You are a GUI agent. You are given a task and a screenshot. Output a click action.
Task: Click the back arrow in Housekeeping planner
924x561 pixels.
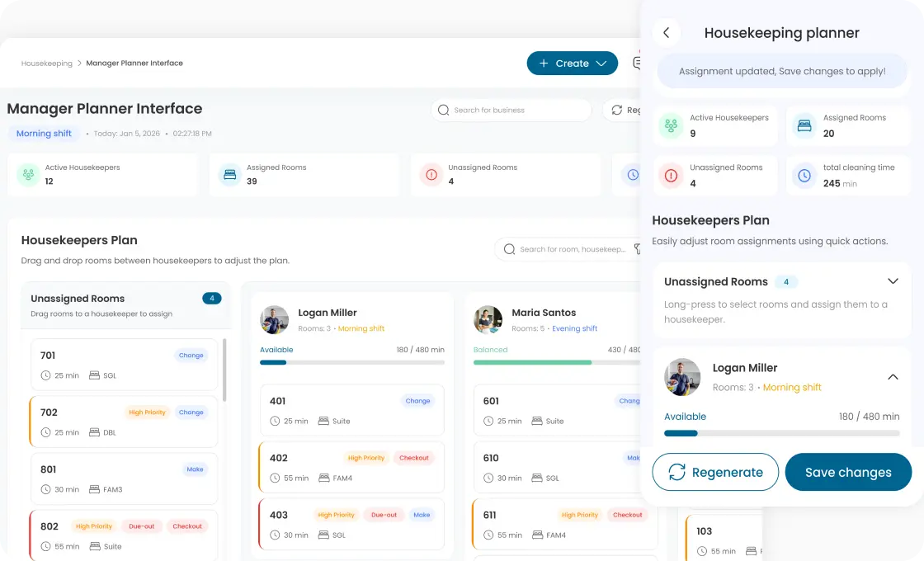[666, 33]
